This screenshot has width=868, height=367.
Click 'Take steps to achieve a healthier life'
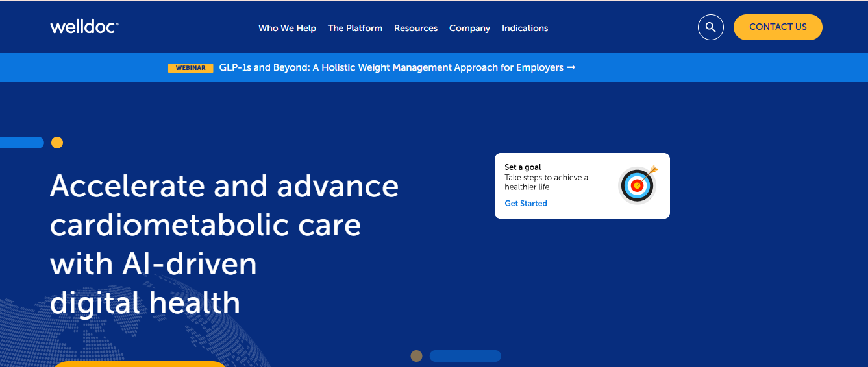click(x=546, y=182)
